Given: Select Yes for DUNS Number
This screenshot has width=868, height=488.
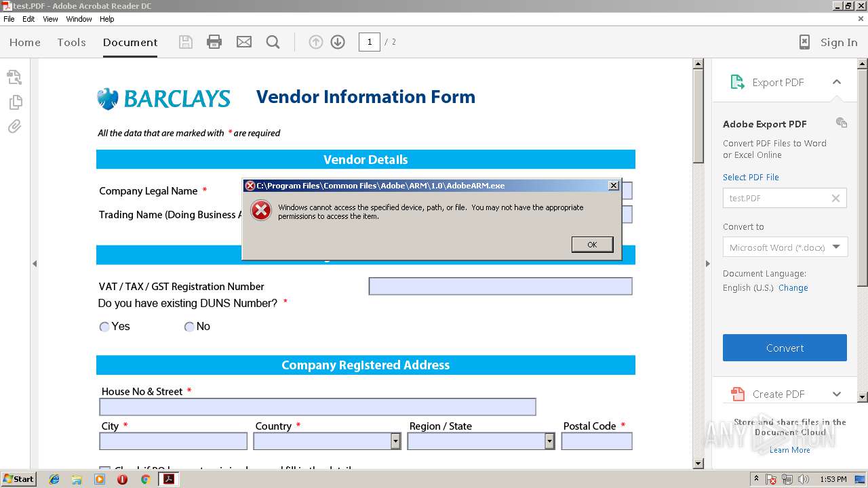Looking at the screenshot, I should 104,327.
